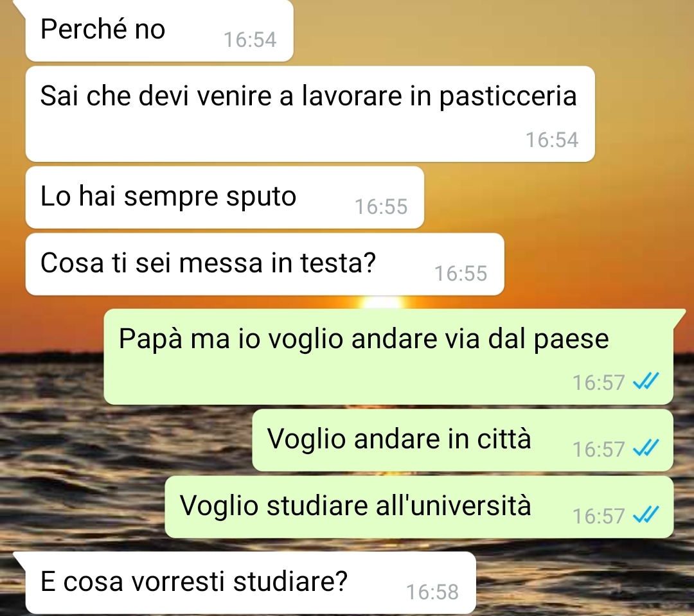Select the 'Perché no' message bubble
The width and height of the screenshot is (694, 616).
tap(159, 30)
